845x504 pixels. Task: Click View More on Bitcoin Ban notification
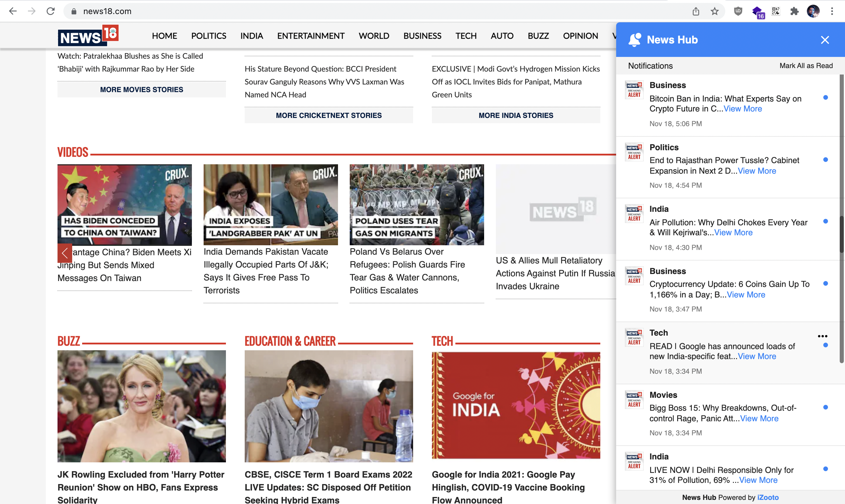point(743,109)
